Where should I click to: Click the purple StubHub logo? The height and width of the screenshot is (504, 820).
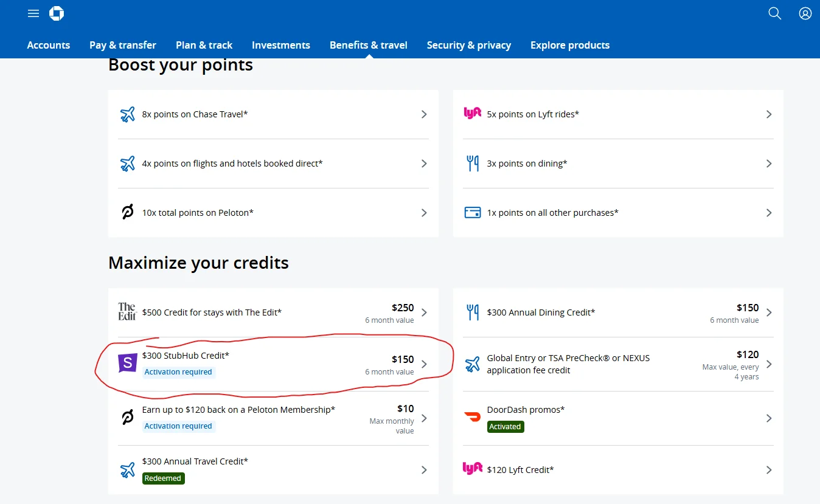(127, 364)
